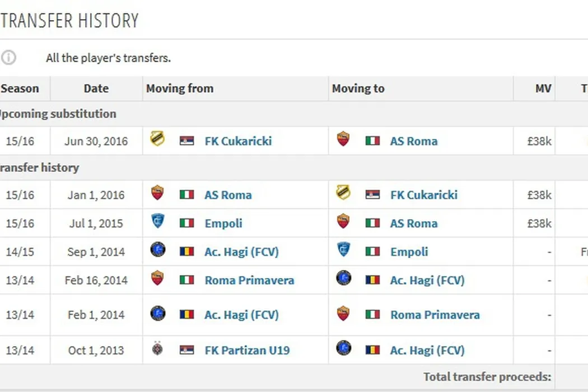Click Ac. Hagi crest in the Sep 1, 2014 row
Screen dimensions: 588x392
157,250
